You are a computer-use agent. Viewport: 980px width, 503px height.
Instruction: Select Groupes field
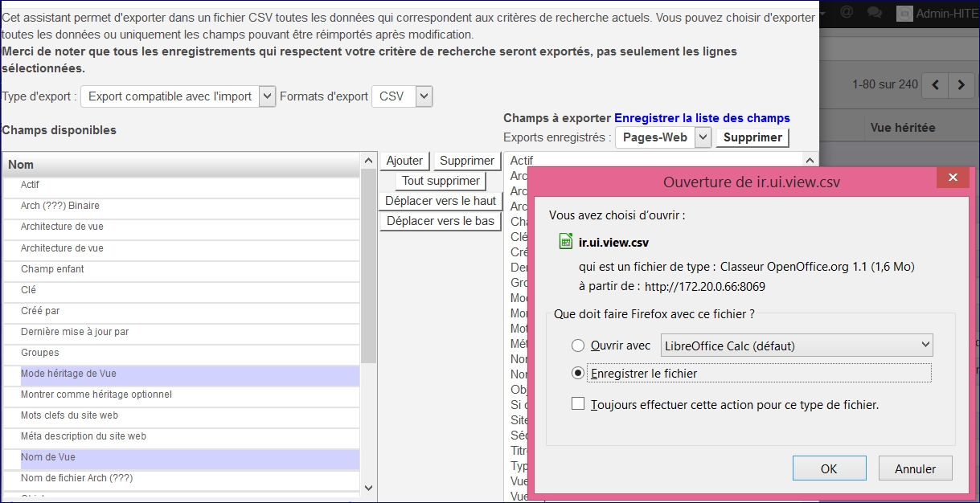[182, 353]
